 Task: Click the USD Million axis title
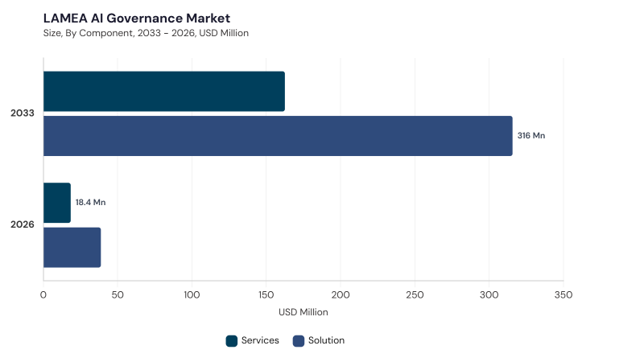[303, 312]
